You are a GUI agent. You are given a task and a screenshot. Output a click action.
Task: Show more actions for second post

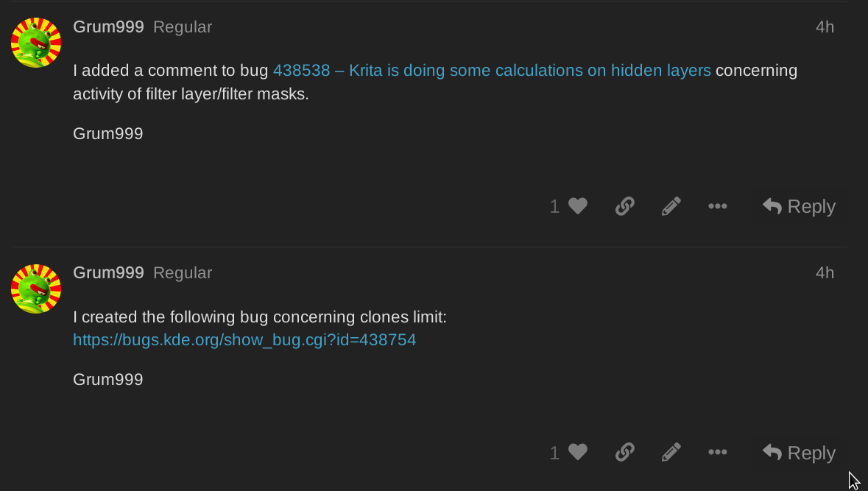[x=717, y=453]
